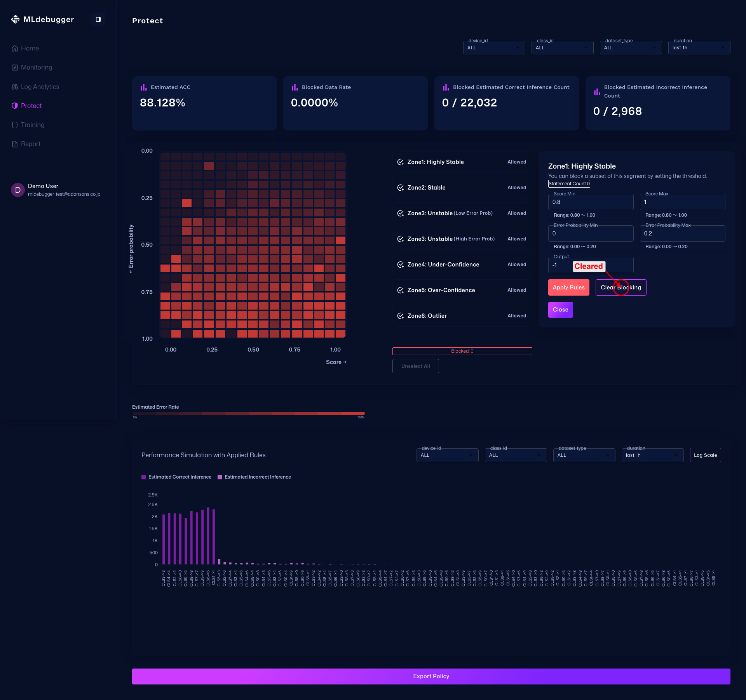Click the Monitoring activity icon
The height and width of the screenshot is (700, 746).
pos(15,68)
